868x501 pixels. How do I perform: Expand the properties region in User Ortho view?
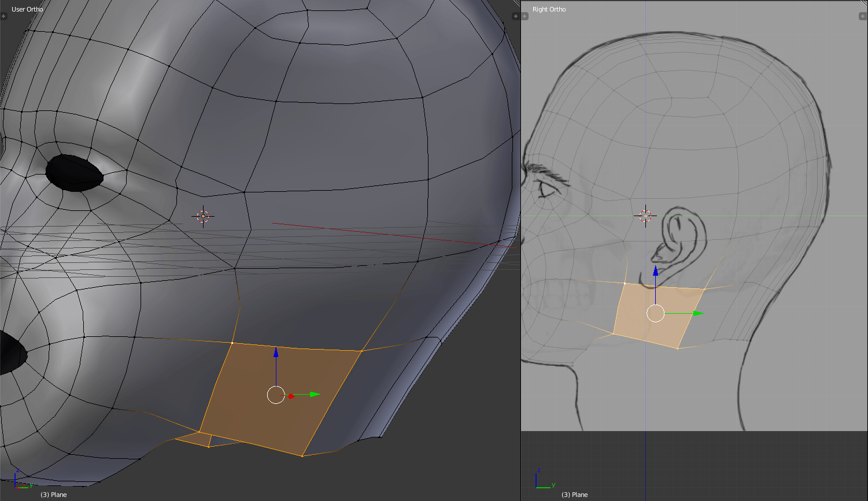pos(515,16)
